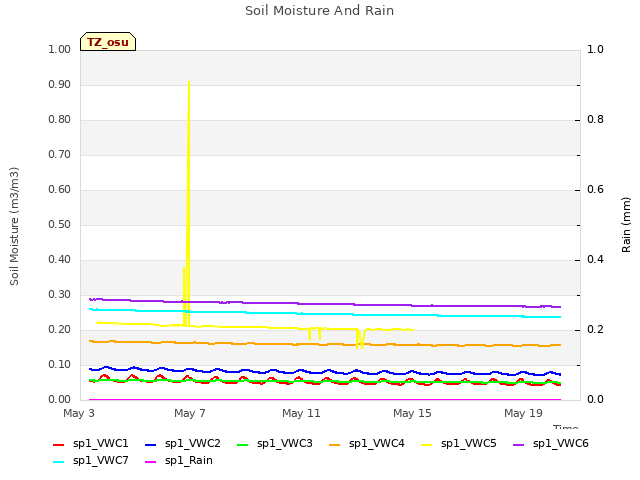
Task: Click the Soil Moisture (m3/m3) axis title
Action: coord(14,226)
